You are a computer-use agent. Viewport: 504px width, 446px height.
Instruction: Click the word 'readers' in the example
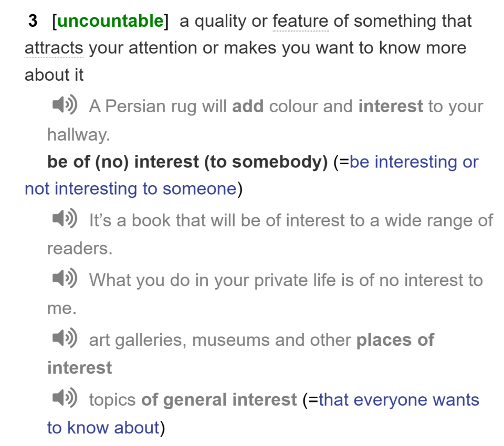79,248
